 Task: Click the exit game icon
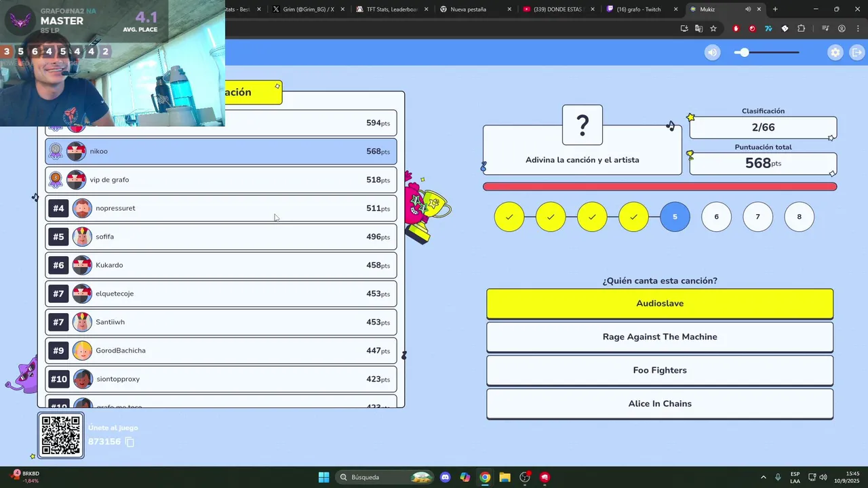(x=857, y=52)
